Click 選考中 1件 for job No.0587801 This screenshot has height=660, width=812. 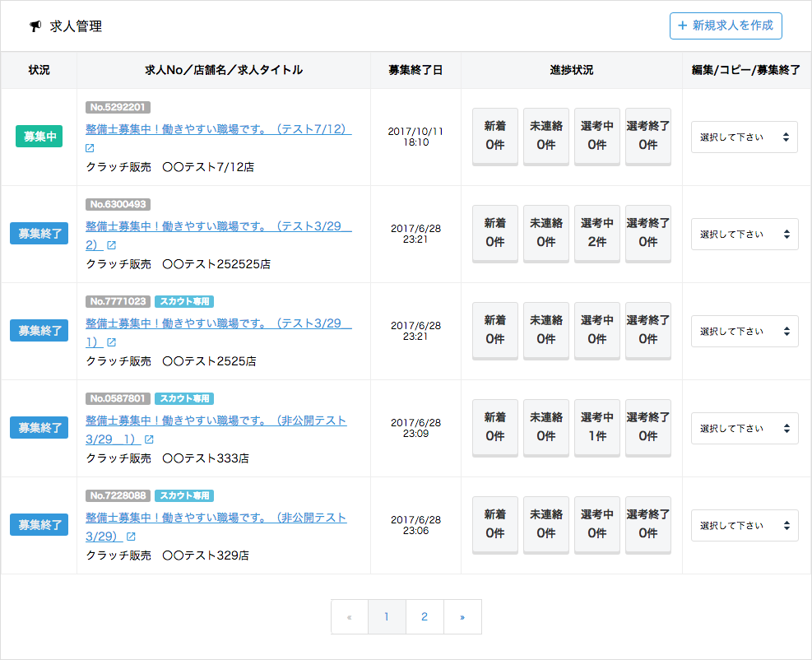(597, 427)
